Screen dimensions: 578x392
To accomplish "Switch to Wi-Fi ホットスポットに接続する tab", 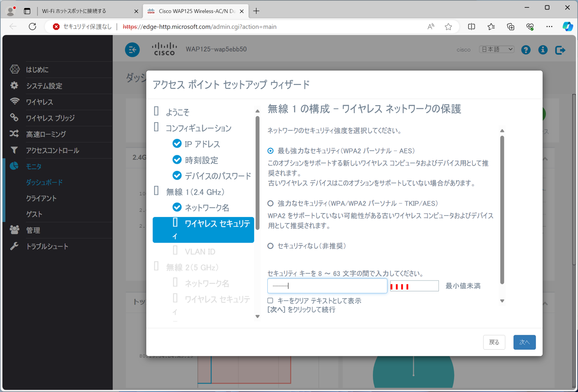I will (88, 11).
